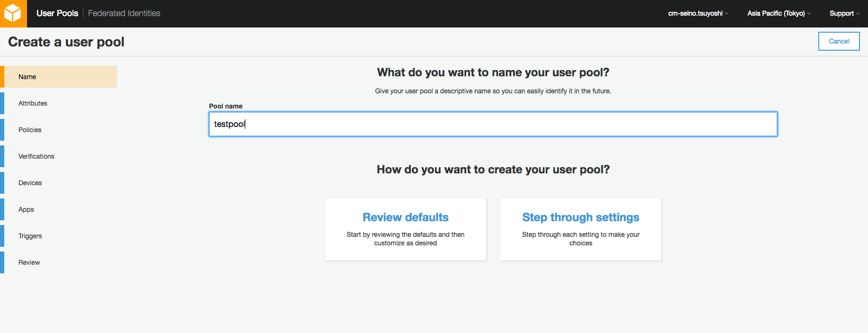868x333 pixels.
Task: Open the Apps step
Action: click(26, 209)
